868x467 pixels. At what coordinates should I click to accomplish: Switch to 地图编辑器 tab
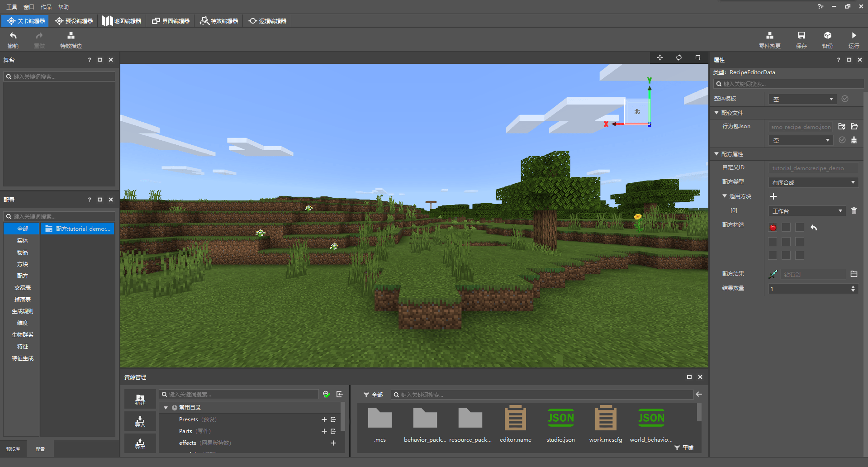click(x=122, y=21)
